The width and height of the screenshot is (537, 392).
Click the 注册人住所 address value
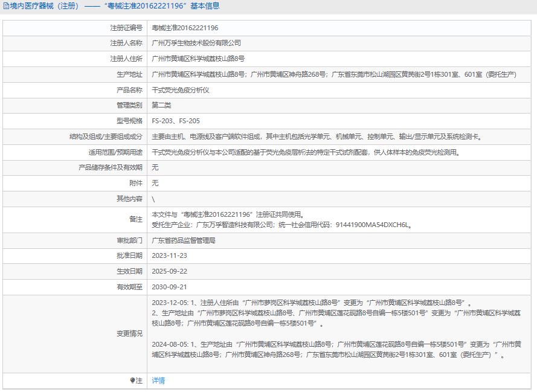pyautogui.click(x=198, y=59)
